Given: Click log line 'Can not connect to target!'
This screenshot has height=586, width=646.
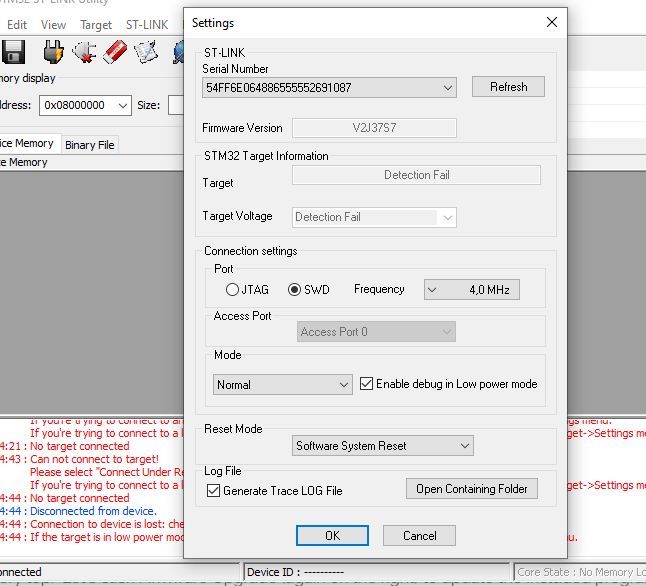Looking at the screenshot, I should (94, 459).
